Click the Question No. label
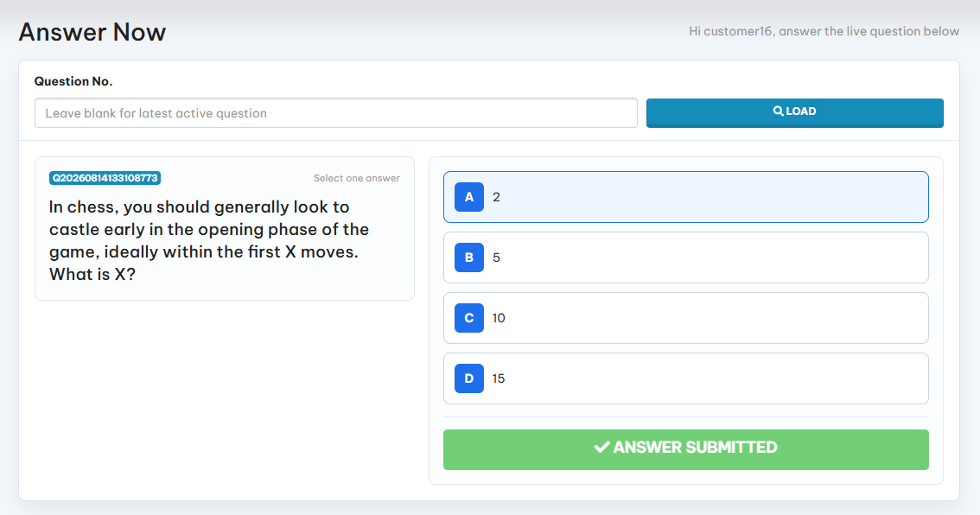 click(x=73, y=81)
